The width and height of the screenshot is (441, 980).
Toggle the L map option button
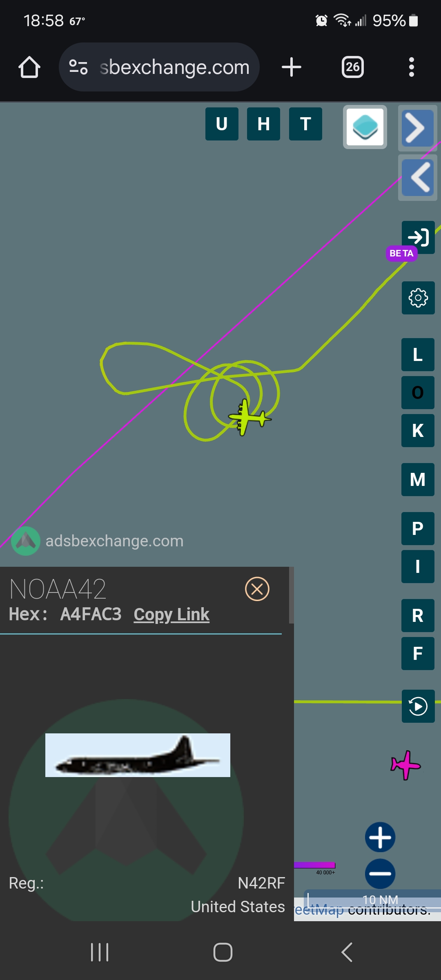[x=418, y=354]
